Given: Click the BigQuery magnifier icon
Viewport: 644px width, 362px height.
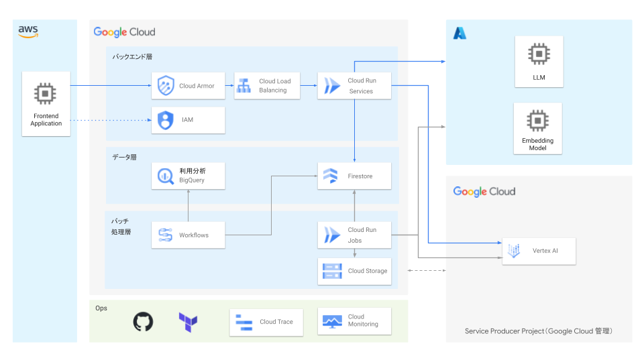Looking at the screenshot, I should (166, 176).
